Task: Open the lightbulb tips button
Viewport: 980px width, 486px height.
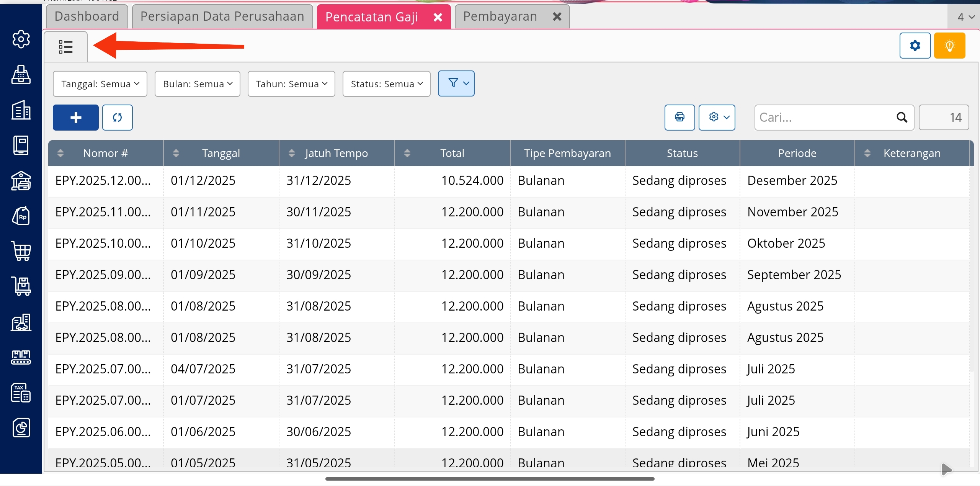Action: coord(949,46)
